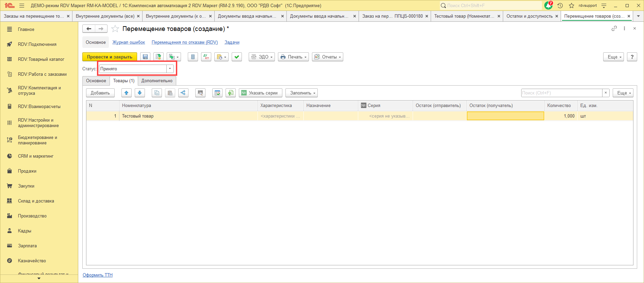
Task: Select the Товары (1) tab
Action: click(124, 81)
